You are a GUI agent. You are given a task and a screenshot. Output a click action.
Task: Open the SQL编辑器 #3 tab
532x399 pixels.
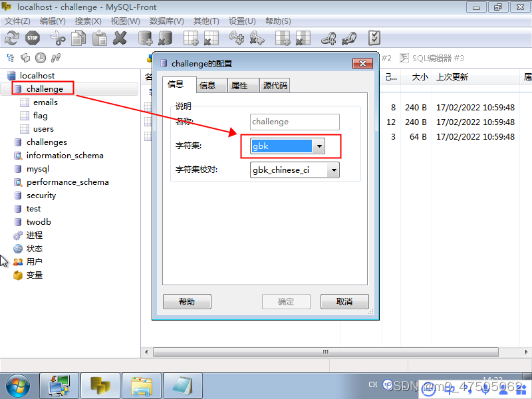pyautogui.click(x=432, y=59)
